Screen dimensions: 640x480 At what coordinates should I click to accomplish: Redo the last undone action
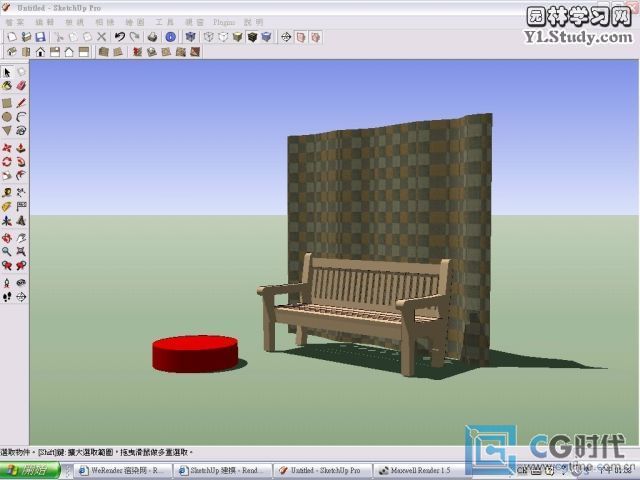(134, 37)
